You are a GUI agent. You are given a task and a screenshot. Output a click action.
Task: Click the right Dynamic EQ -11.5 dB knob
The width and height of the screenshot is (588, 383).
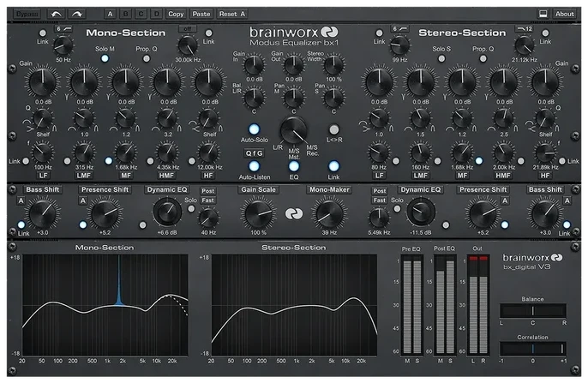[x=421, y=212]
